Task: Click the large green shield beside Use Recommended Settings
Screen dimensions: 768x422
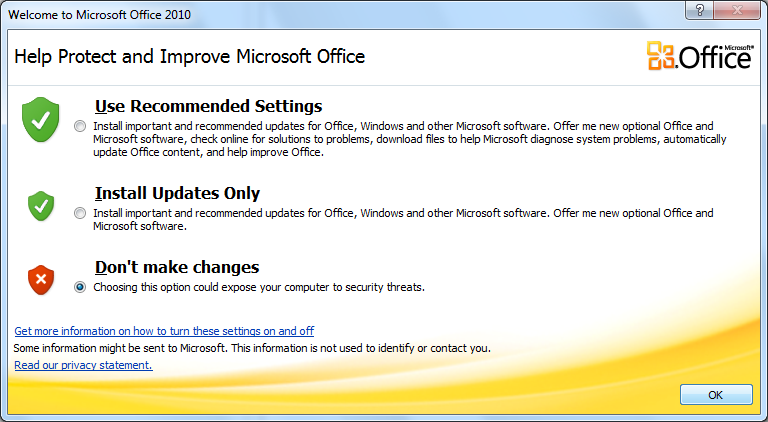Action: [x=41, y=119]
